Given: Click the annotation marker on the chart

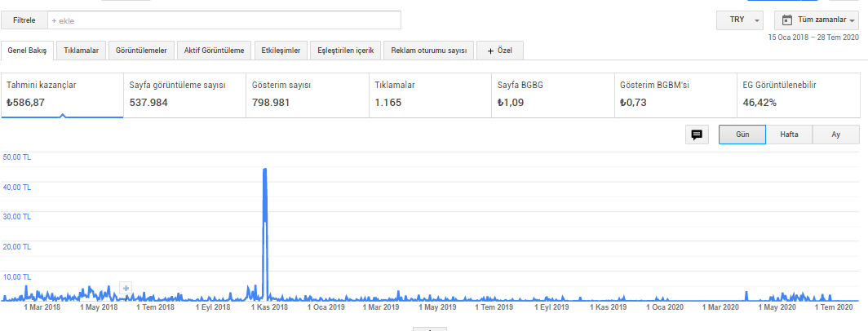Looking at the screenshot, I should [126, 287].
